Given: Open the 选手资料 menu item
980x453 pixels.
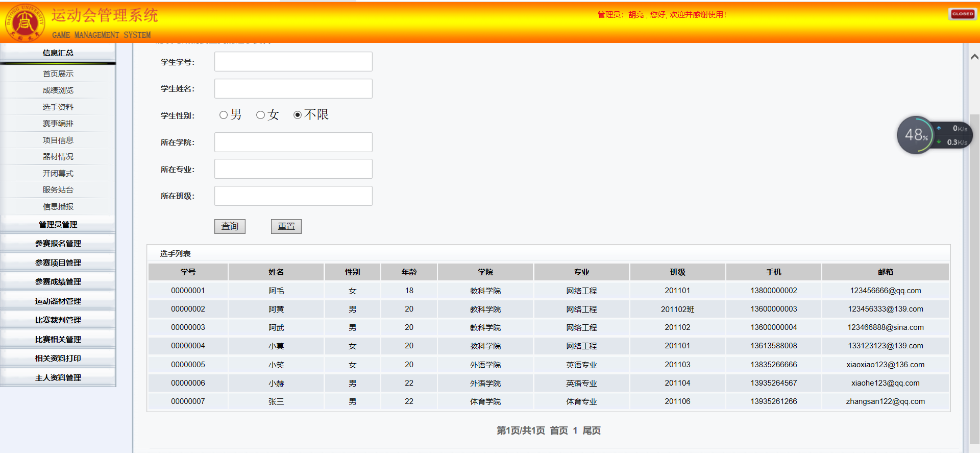Looking at the screenshot, I should coord(58,107).
